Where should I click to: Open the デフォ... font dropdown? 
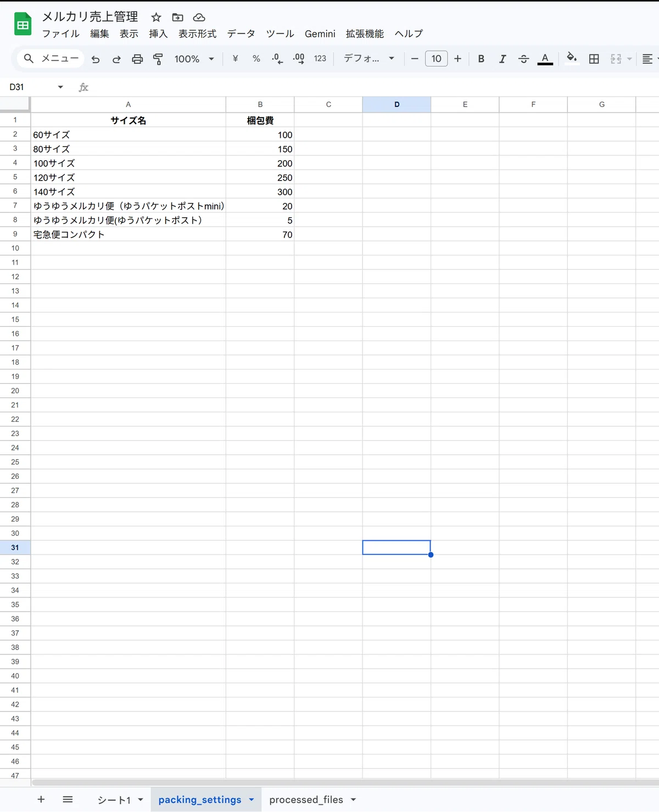coord(369,59)
